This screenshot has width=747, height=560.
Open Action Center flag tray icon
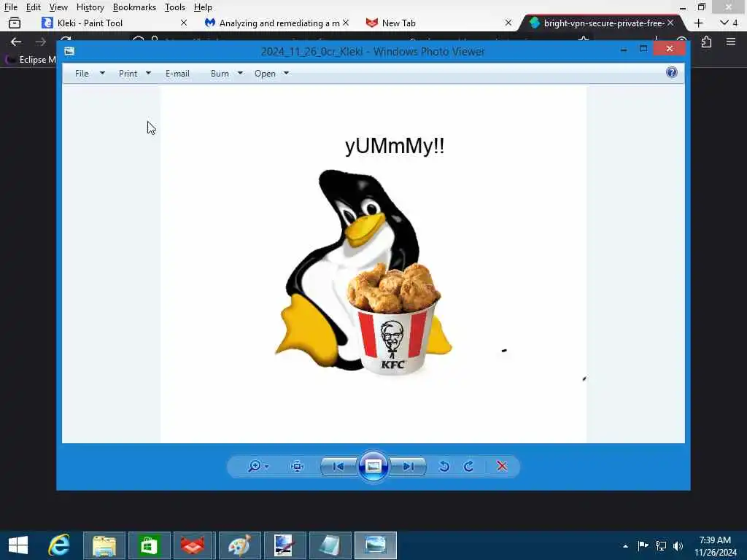click(643, 545)
